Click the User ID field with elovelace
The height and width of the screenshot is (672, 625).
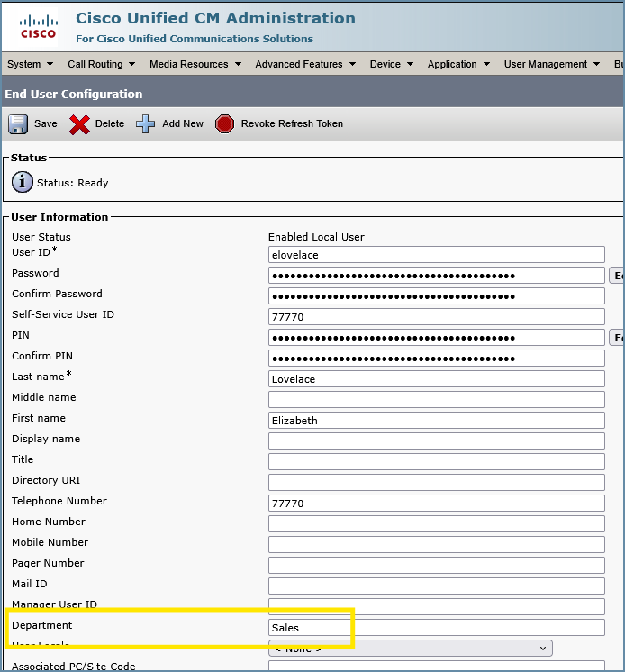pyautogui.click(x=437, y=255)
